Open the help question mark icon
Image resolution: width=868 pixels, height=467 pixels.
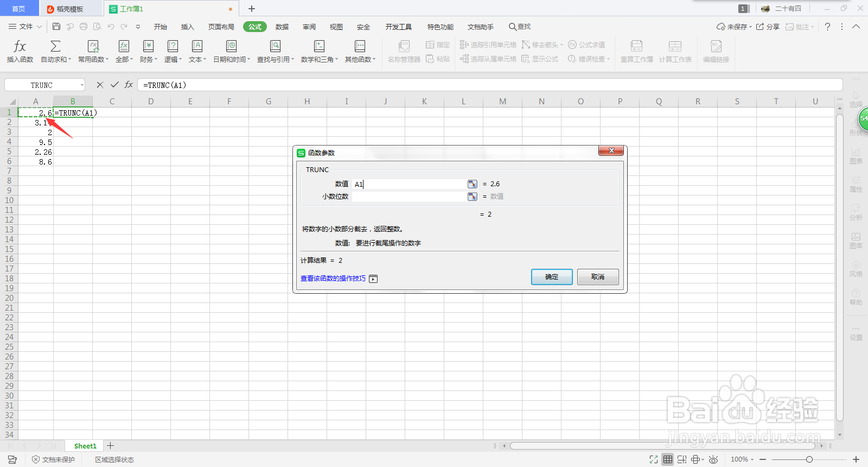tap(827, 27)
